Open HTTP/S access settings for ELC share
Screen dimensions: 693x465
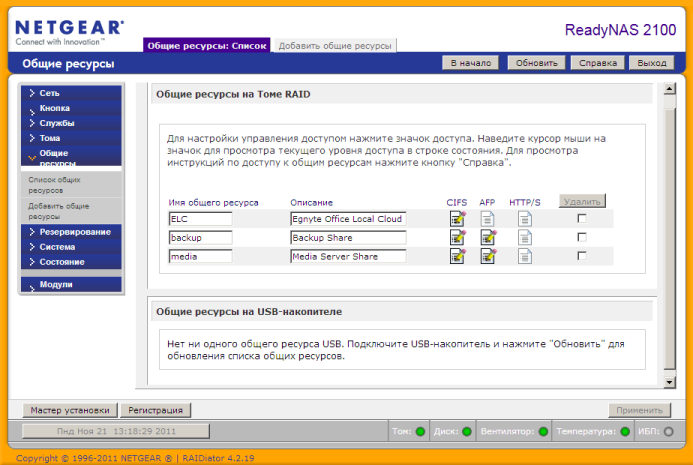tap(525, 219)
